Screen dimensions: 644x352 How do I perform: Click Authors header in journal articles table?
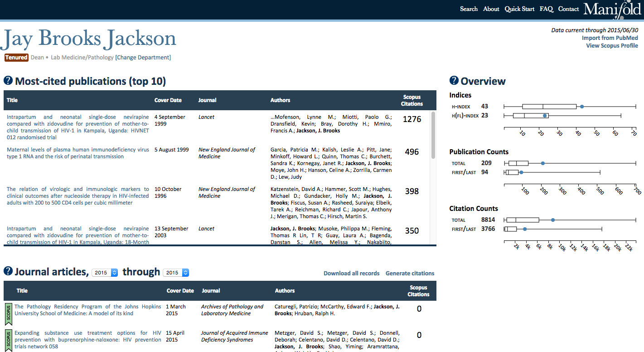(285, 291)
